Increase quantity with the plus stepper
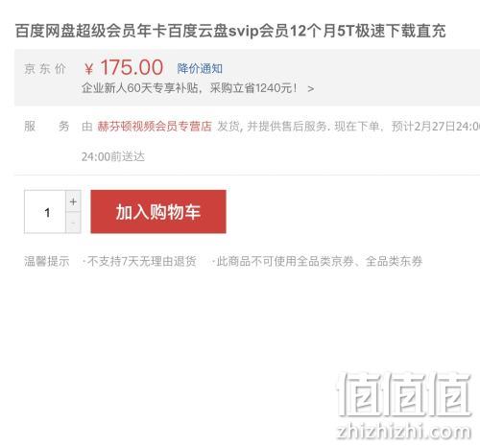This screenshot has height=448, width=480. (73, 201)
